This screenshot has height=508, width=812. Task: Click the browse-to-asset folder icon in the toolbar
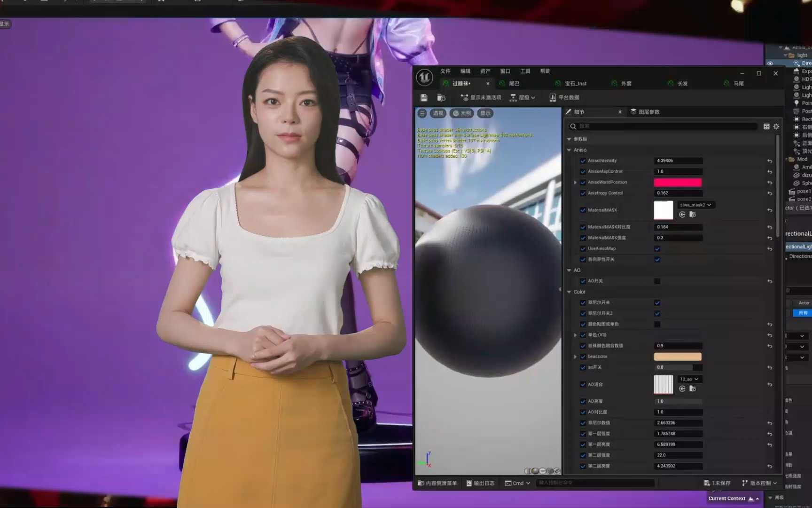pyautogui.click(x=441, y=97)
